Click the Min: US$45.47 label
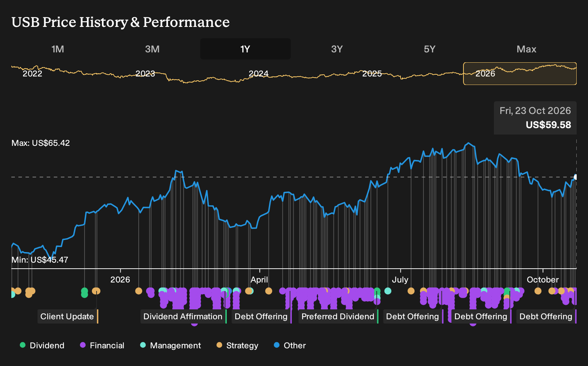588x366 pixels. [40, 260]
